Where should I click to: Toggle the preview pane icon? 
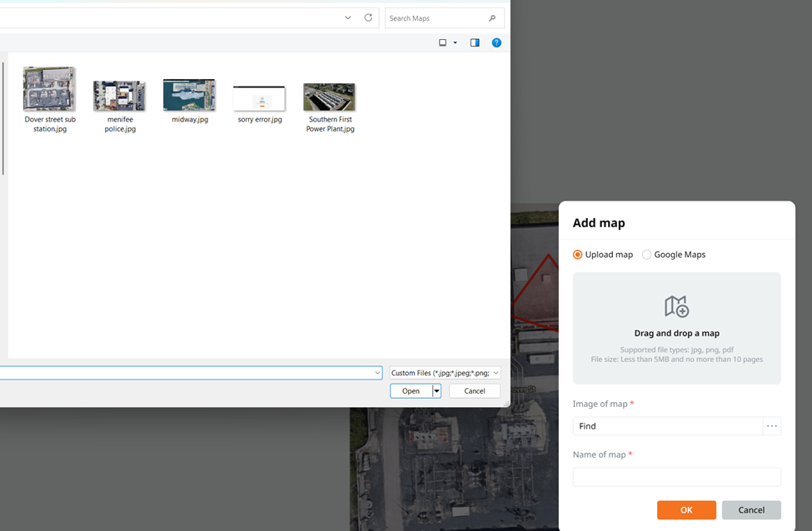click(x=475, y=42)
